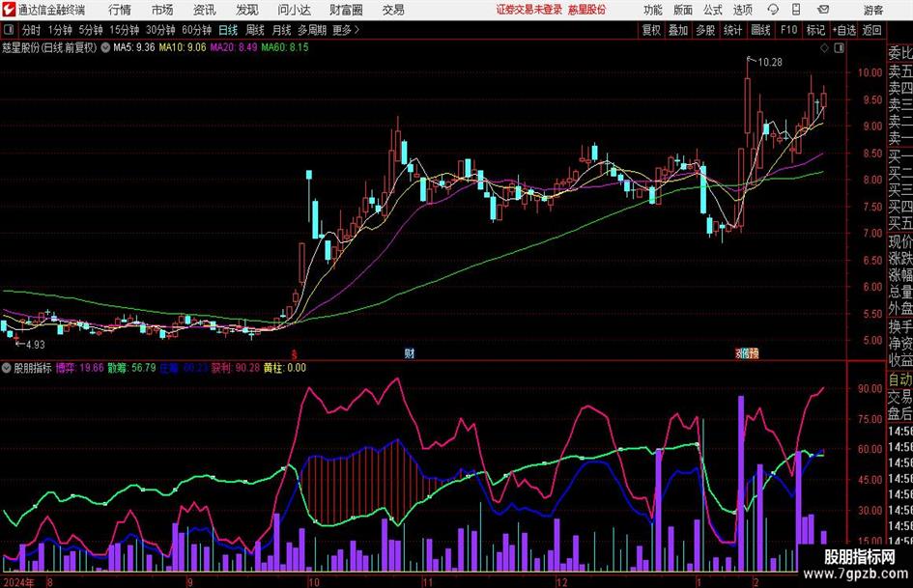Open the mail envelope icon
The height and width of the screenshot is (588, 913).
[823, 10]
